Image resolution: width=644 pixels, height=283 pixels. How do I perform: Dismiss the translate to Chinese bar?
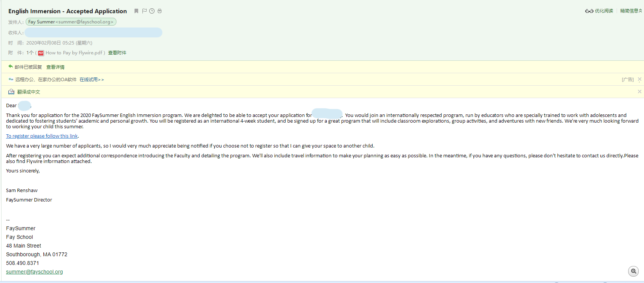[639, 92]
